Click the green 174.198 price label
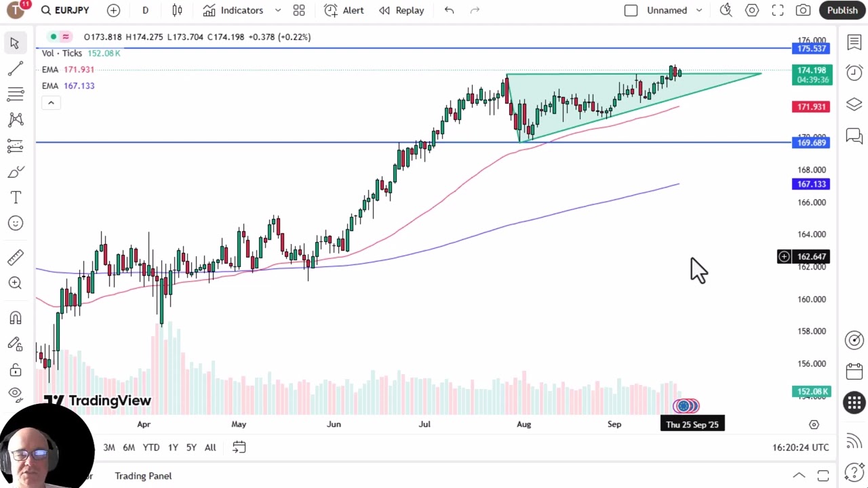This screenshot has width=868, height=488. click(x=811, y=70)
